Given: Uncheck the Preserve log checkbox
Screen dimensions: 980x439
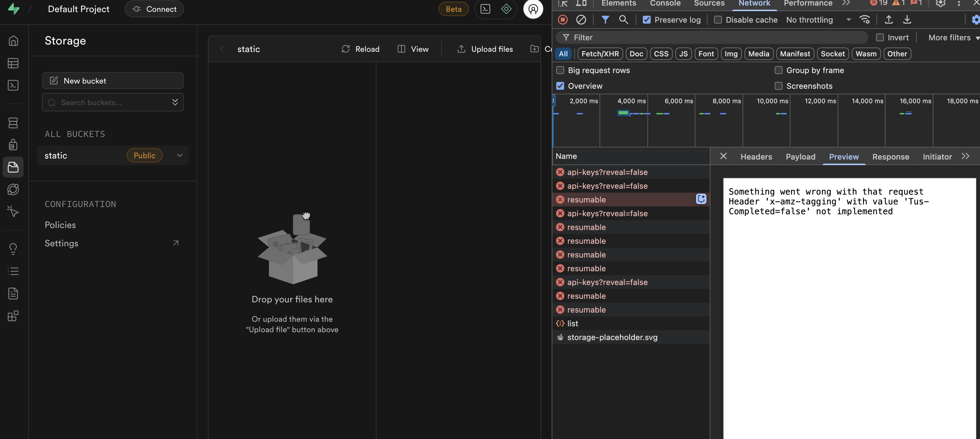Looking at the screenshot, I should coord(646,20).
